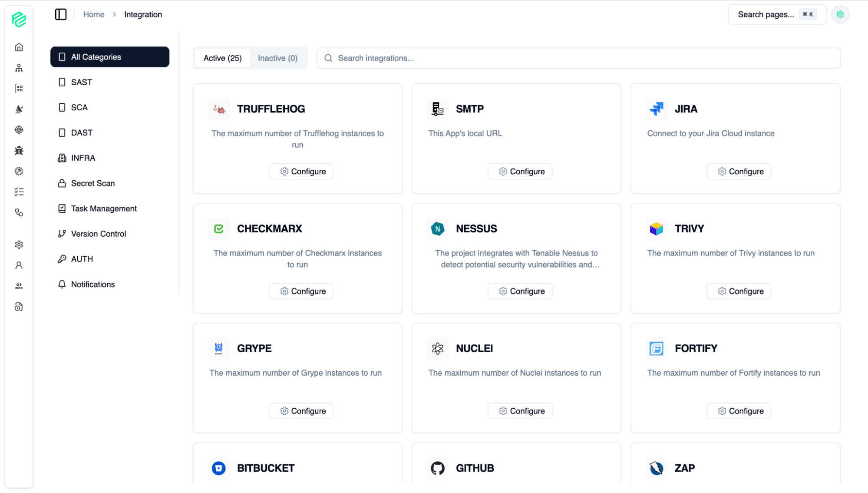
Task: Focus the Search integrations field
Action: pyautogui.click(x=578, y=58)
